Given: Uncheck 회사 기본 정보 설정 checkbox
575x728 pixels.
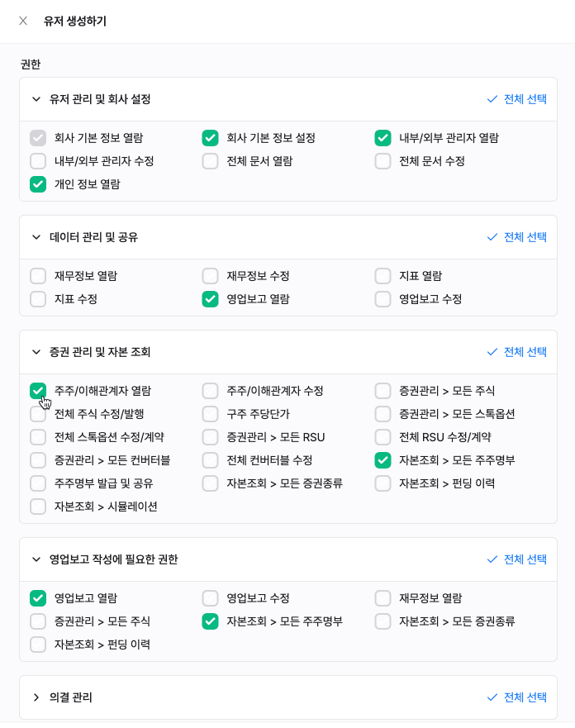Looking at the screenshot, I should coord(210,138).
